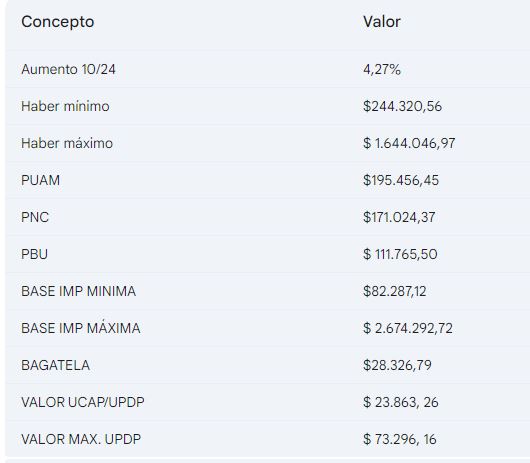Select the PBU row label
Screen dimensions: 530x463
point(34,254)
